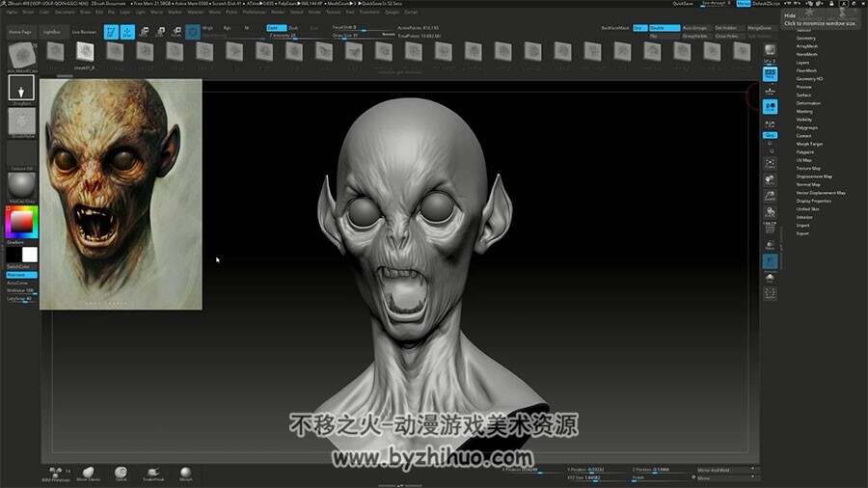Select the Move transform icon in top shelf

click(x=144, y=32)
